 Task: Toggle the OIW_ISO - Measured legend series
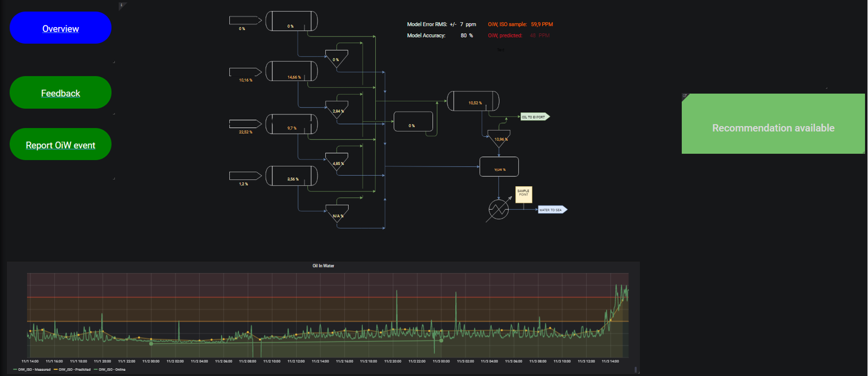point(32,370)
